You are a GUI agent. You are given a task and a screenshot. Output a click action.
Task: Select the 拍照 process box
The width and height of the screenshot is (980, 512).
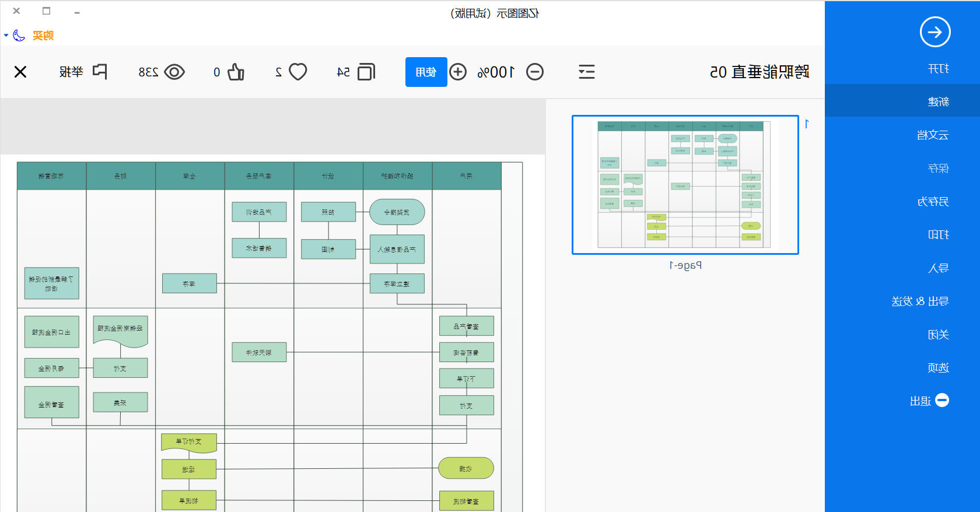(x=328, y=212)
